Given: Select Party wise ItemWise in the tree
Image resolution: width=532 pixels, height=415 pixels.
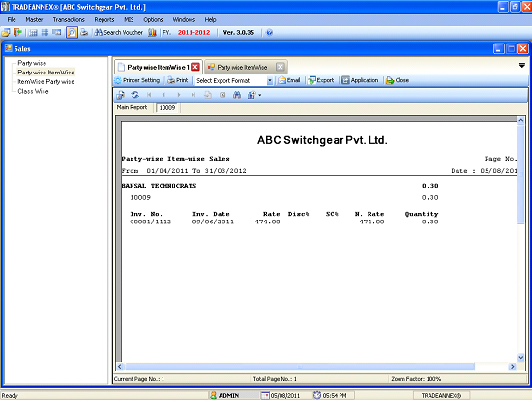Looking at the screenshot, I should coord(46,73).
